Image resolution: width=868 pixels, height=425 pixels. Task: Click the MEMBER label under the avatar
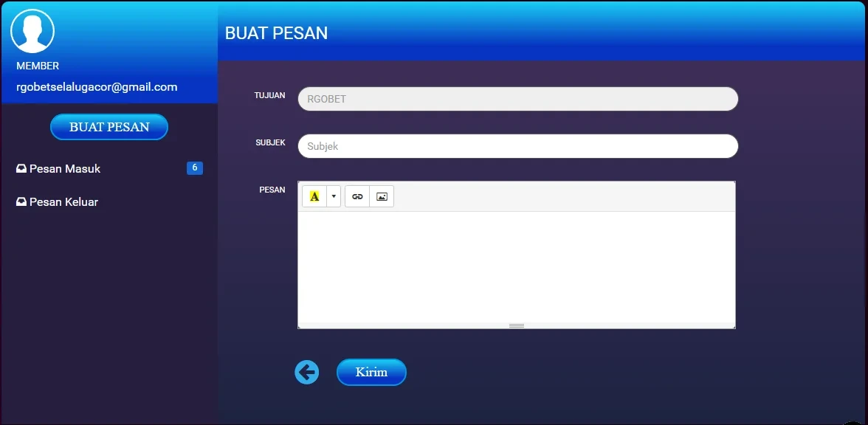[x=38, y=66]
